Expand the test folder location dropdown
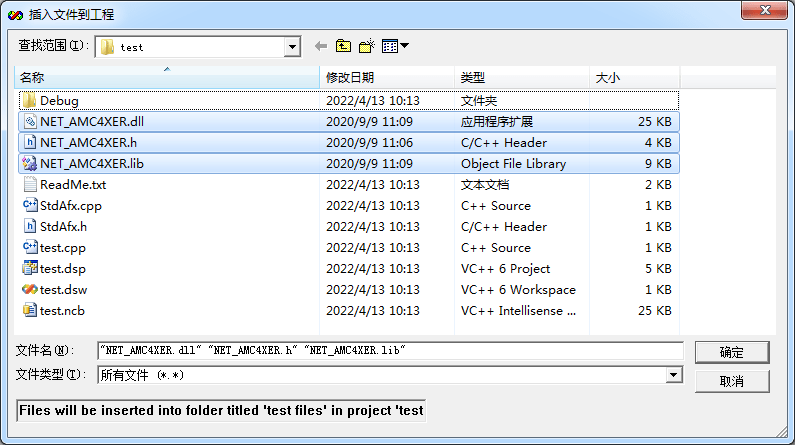 (x=292, y=47)
